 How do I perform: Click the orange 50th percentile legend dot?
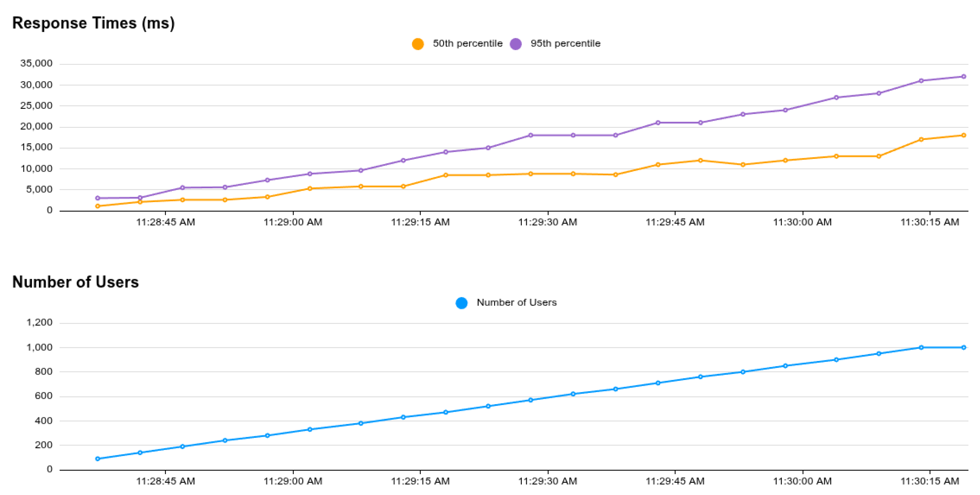point(418,44)
